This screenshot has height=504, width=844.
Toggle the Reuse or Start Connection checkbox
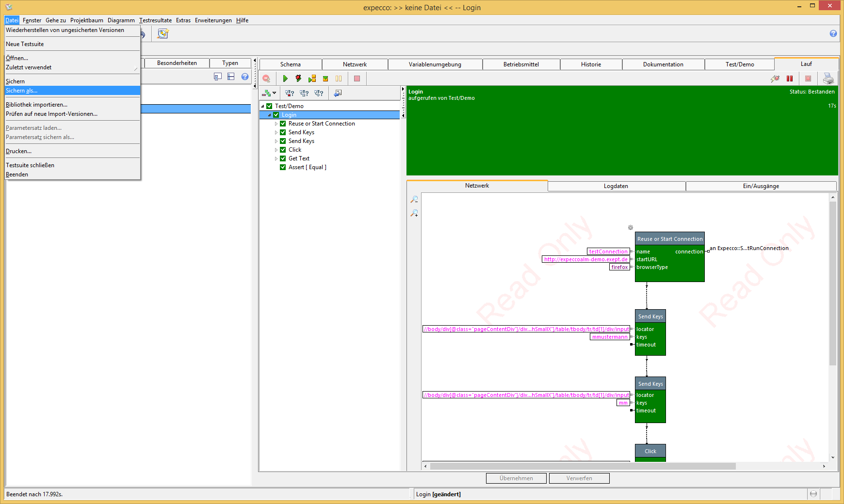pyautogui.click(x=283, y=124)
